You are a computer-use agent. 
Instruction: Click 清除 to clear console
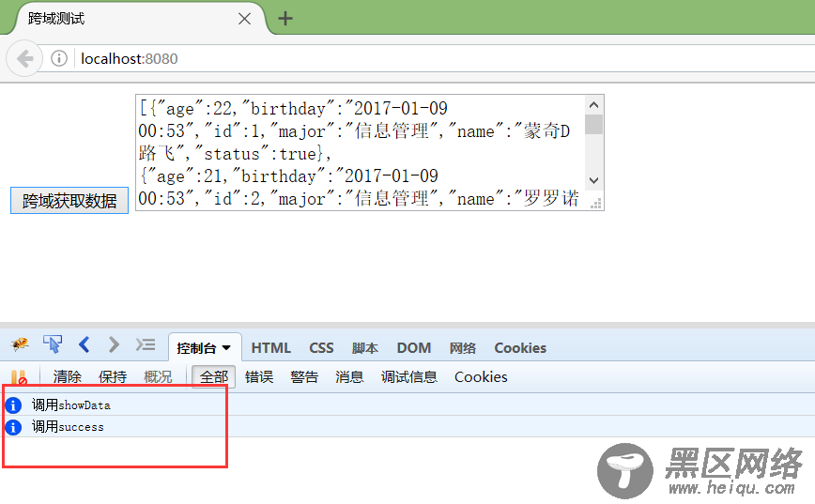[x=67, y=376]
